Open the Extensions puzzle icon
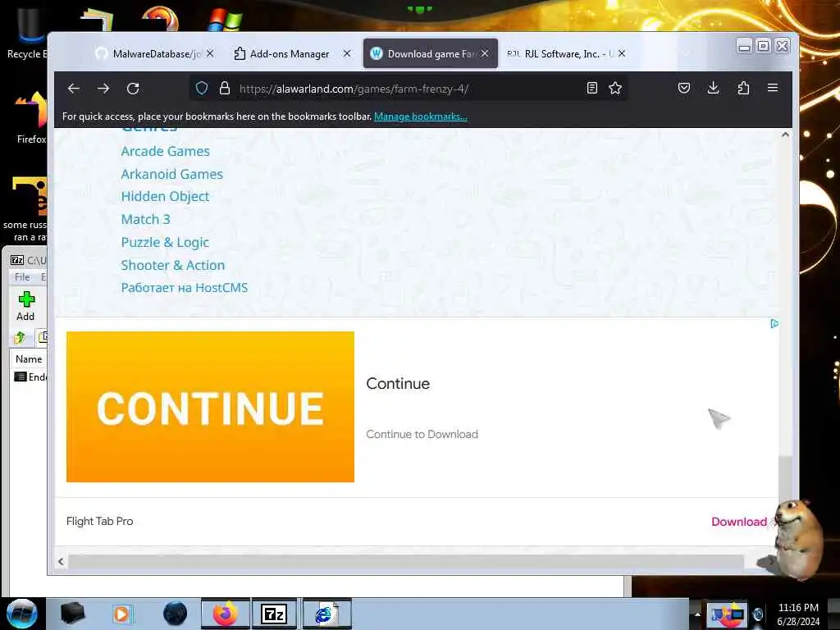840x630 pixels. click(743, 88)
